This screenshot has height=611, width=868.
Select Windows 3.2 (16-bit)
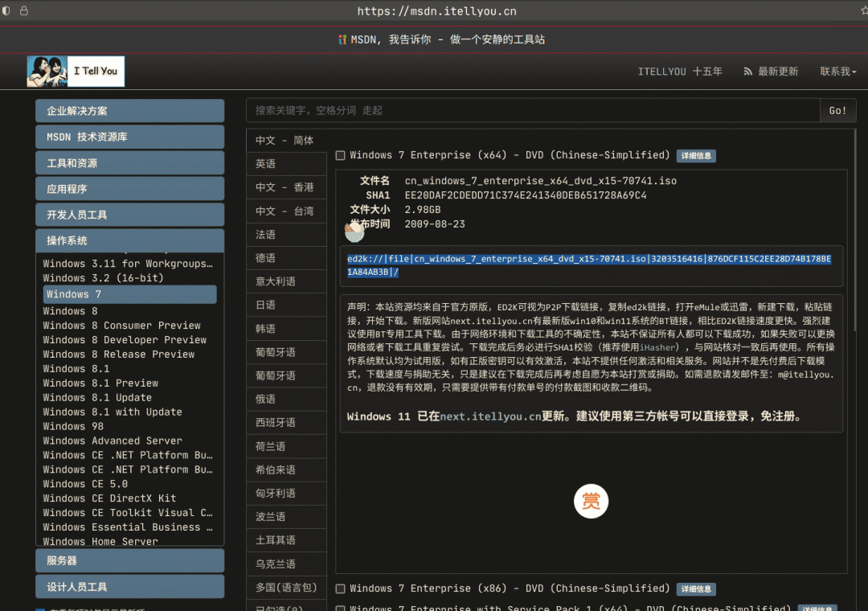104,278
